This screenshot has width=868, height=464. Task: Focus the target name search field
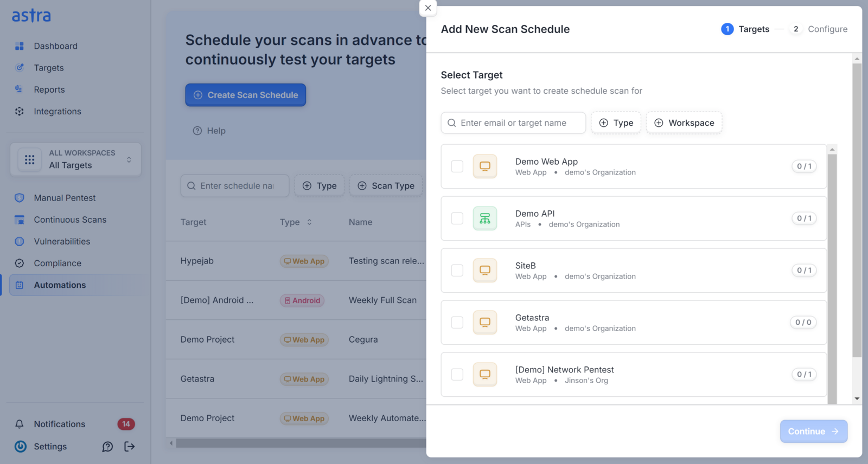[x=513, y=123]
